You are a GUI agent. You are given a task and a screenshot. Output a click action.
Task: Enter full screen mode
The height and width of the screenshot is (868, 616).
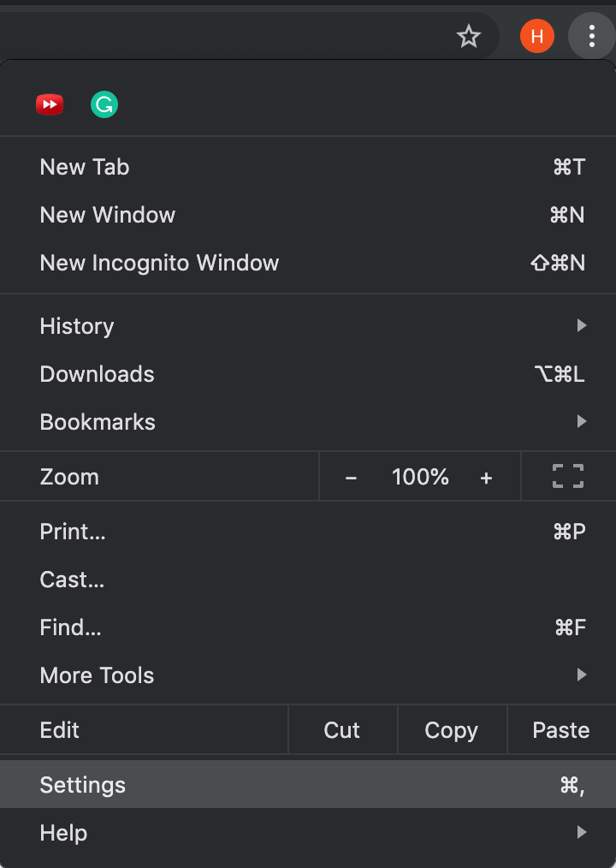[568, 476]
